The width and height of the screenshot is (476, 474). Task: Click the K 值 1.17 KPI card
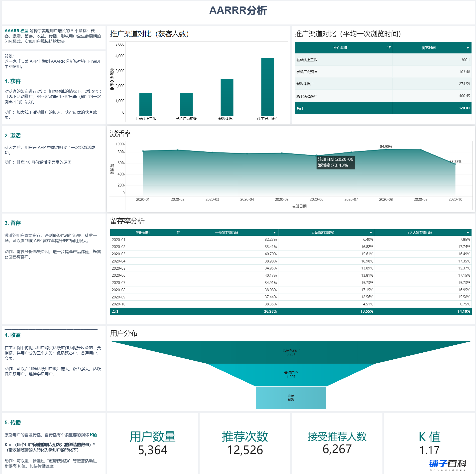(429, 443)
